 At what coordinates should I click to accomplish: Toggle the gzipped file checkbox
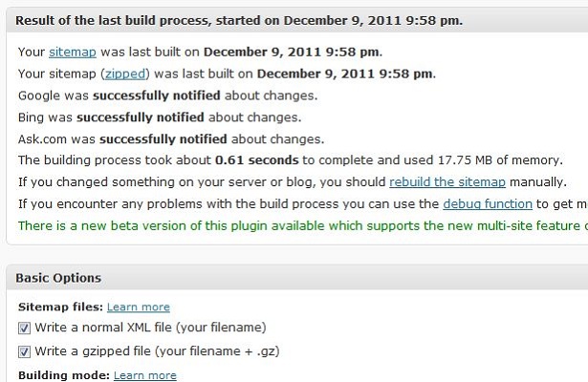coord(24,351)
